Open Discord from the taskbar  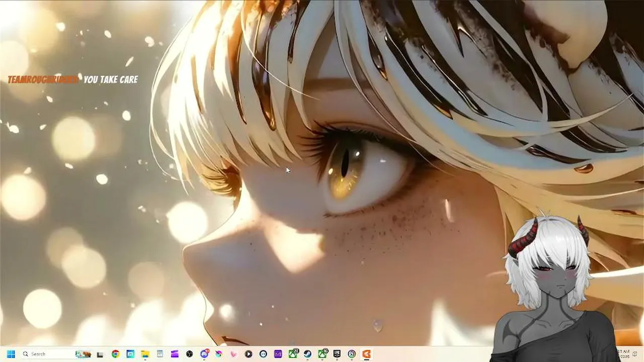click(x=204, y=354)
